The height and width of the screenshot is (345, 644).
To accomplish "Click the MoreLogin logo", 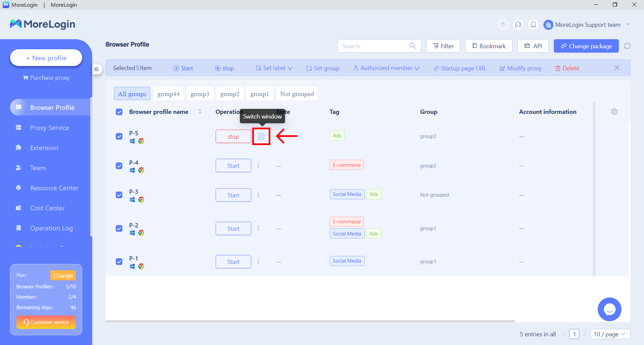I will coord(42,24).
